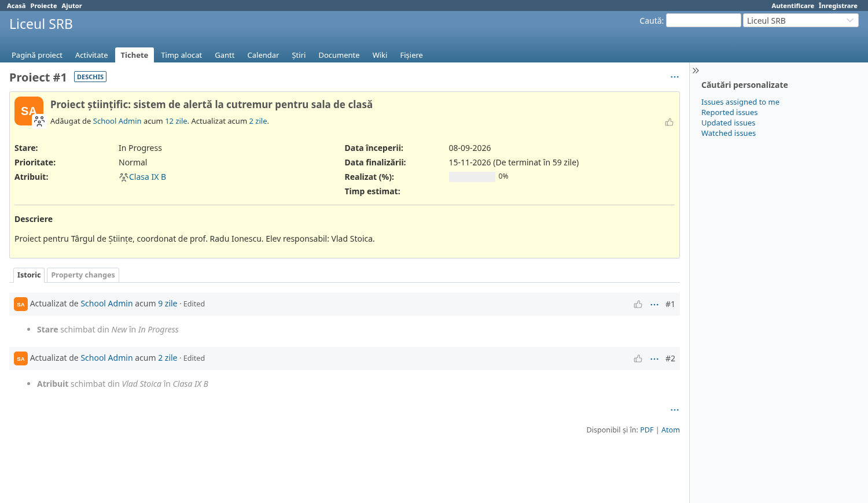
Task: Click Acasă in top menu
Action: click(16, 6)
